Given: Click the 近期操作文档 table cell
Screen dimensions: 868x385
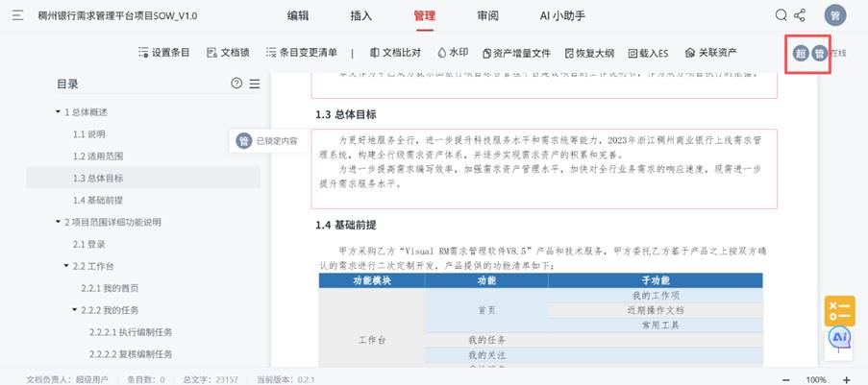Looking at the screenshot, I should [x=656, y=310].
